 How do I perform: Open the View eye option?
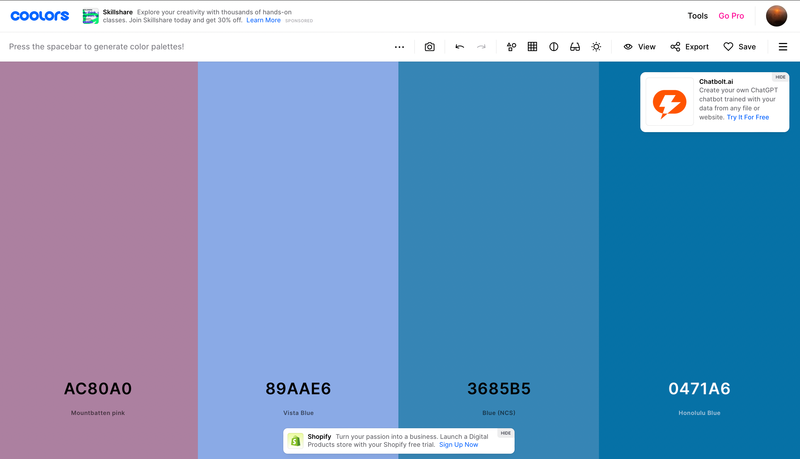tap(639, 47)
